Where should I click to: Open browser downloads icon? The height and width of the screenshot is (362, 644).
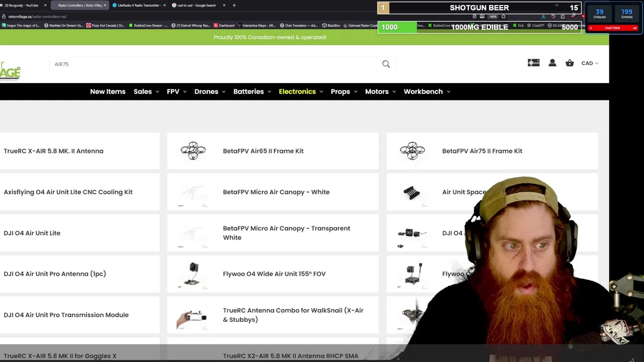[x=543, y=17]
